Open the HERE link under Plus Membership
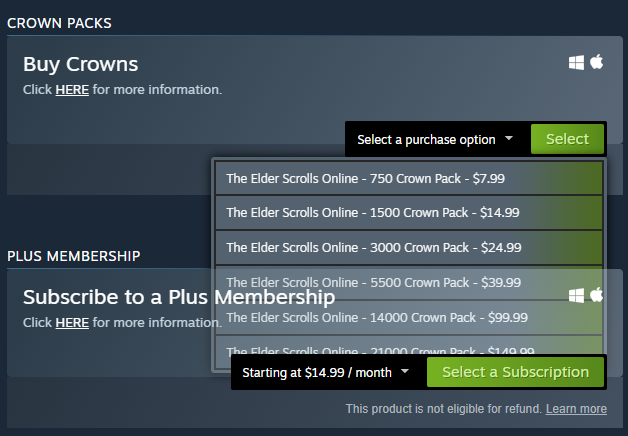The image size is (628, 436). tap(72, 323)
